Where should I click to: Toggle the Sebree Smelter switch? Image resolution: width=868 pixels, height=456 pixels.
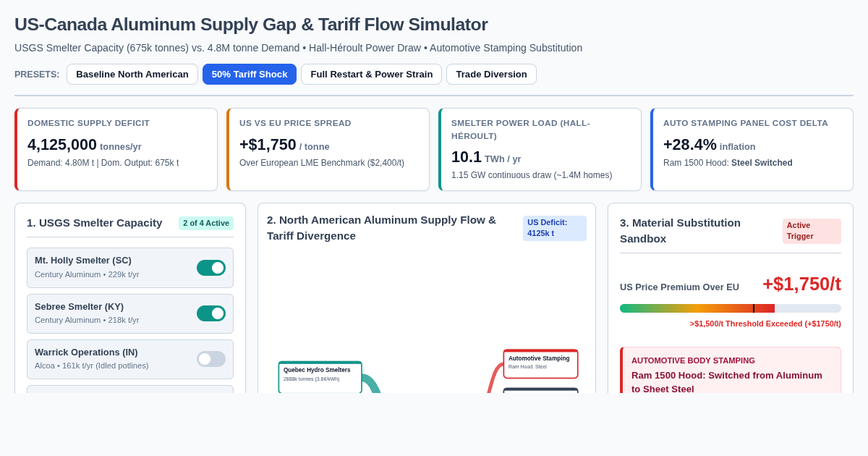point(211,313)
